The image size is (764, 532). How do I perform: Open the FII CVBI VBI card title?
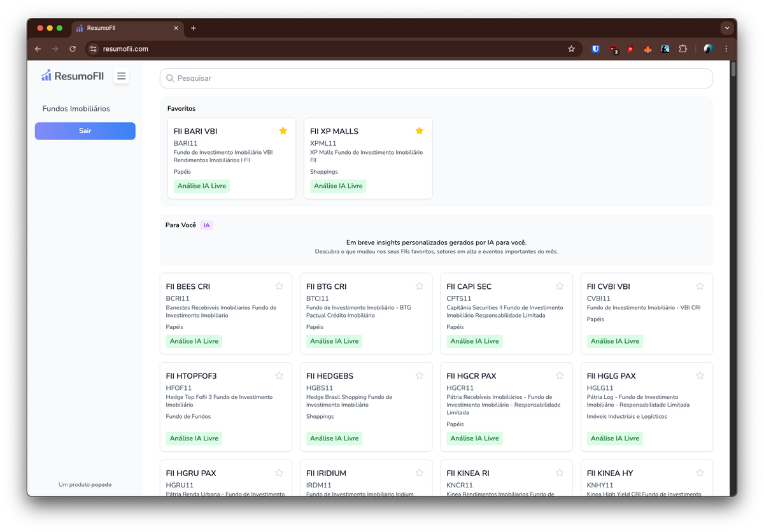[609, 286]
